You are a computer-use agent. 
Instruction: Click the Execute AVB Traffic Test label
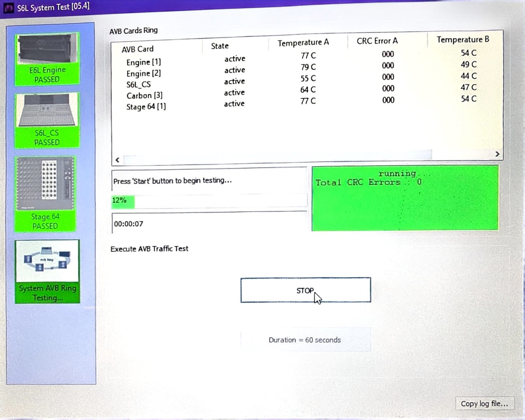click(x=149, y=248)
